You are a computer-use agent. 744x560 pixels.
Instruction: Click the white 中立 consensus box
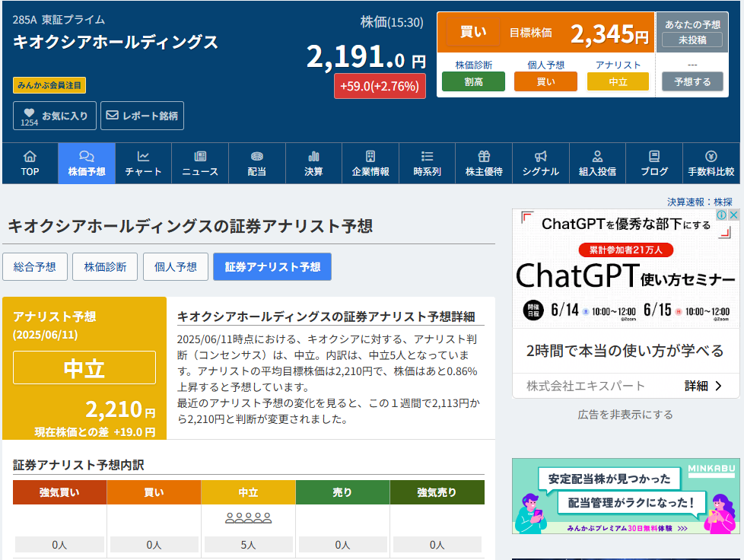point(84,367)
